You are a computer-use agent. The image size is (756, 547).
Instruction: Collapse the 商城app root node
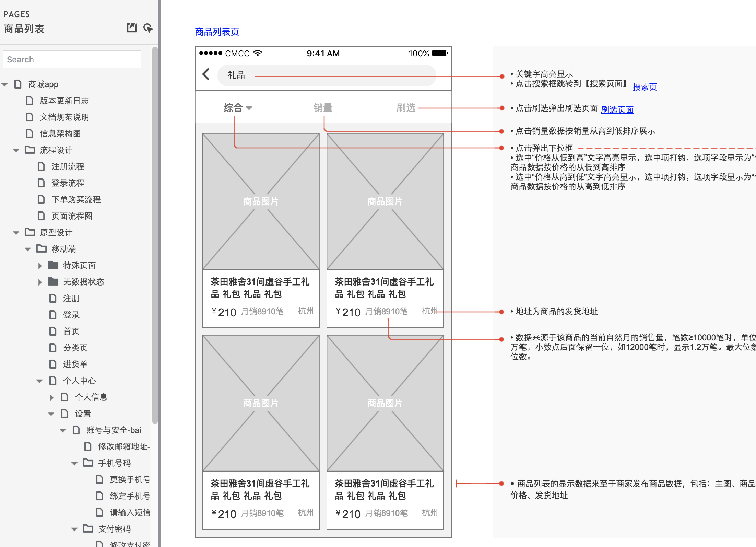5,84
